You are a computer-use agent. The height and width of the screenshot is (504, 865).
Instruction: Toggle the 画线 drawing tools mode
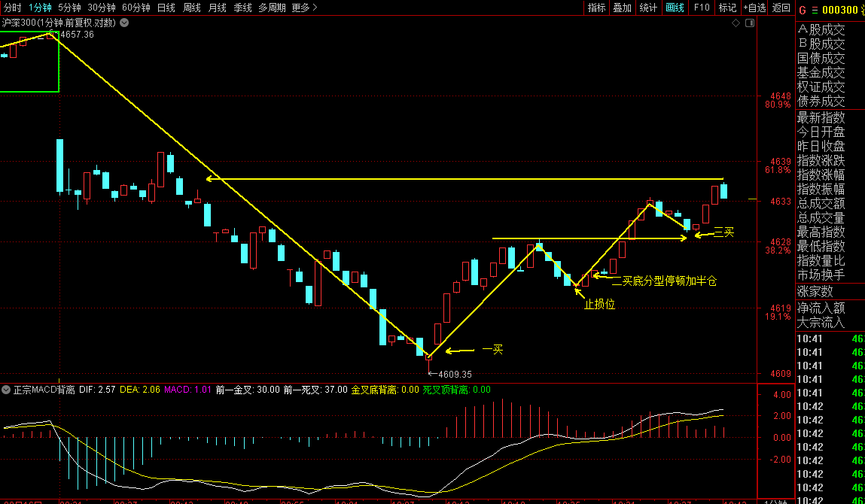[675, 8]
